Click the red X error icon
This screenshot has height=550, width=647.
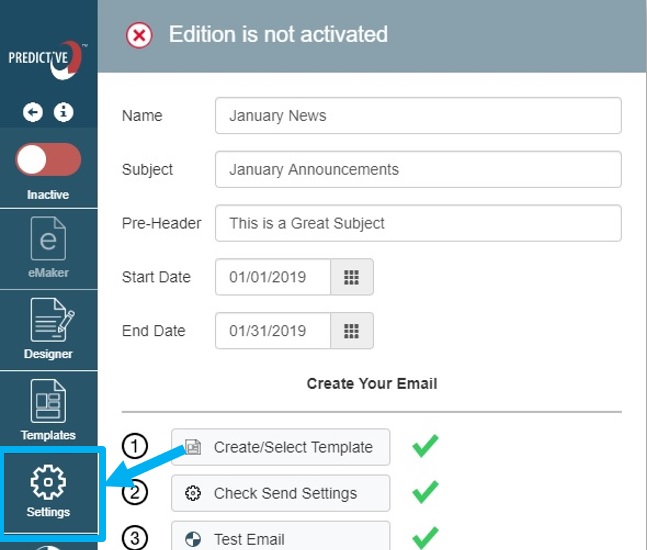click(x=139, y=35)
